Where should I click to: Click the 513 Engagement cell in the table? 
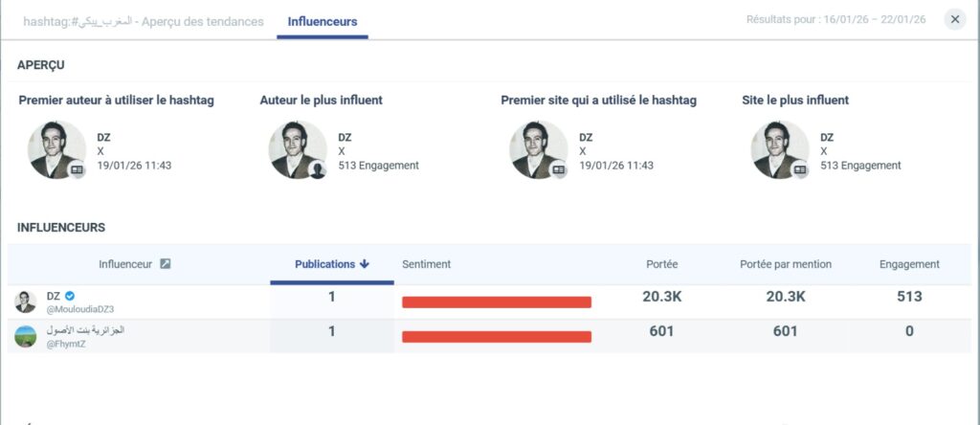(x=909, y=297)
